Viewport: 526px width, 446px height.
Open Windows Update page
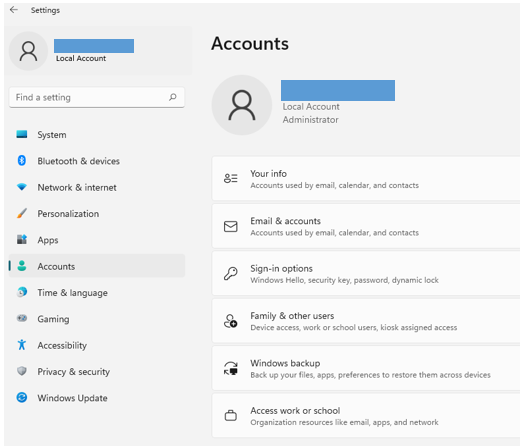(x=97, y=398)
